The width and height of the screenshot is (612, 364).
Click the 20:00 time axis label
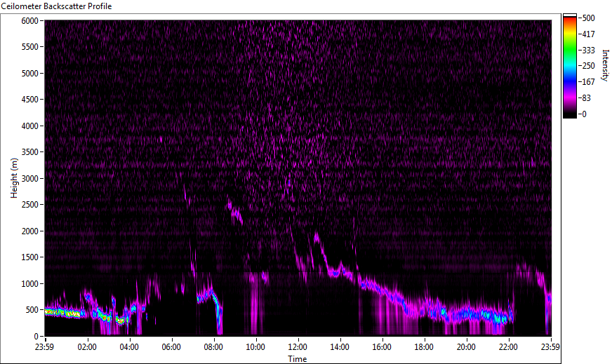(x=467, y=347)
